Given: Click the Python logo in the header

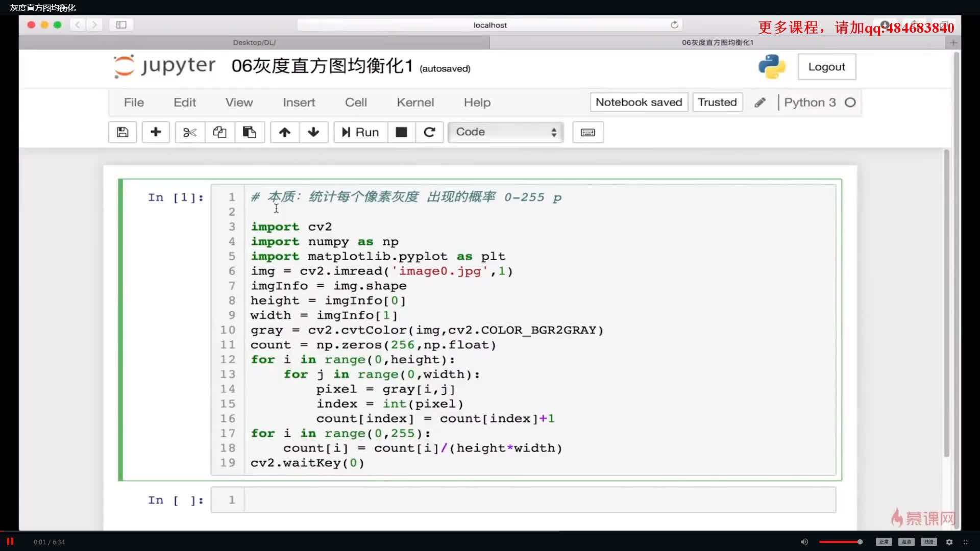Looking at the screenshot, I should click(x=772, y=67).
